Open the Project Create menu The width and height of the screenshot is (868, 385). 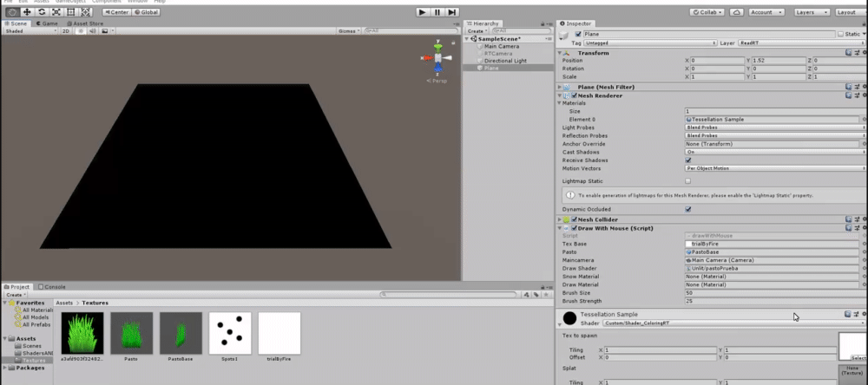click(x=16, y=295)
